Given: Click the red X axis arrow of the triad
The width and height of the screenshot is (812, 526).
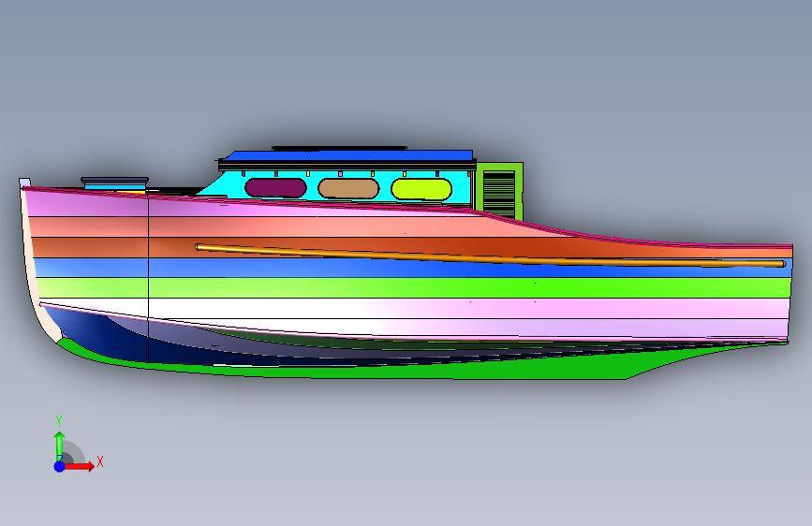Looking at the screenshot, I should coord(79,466).
